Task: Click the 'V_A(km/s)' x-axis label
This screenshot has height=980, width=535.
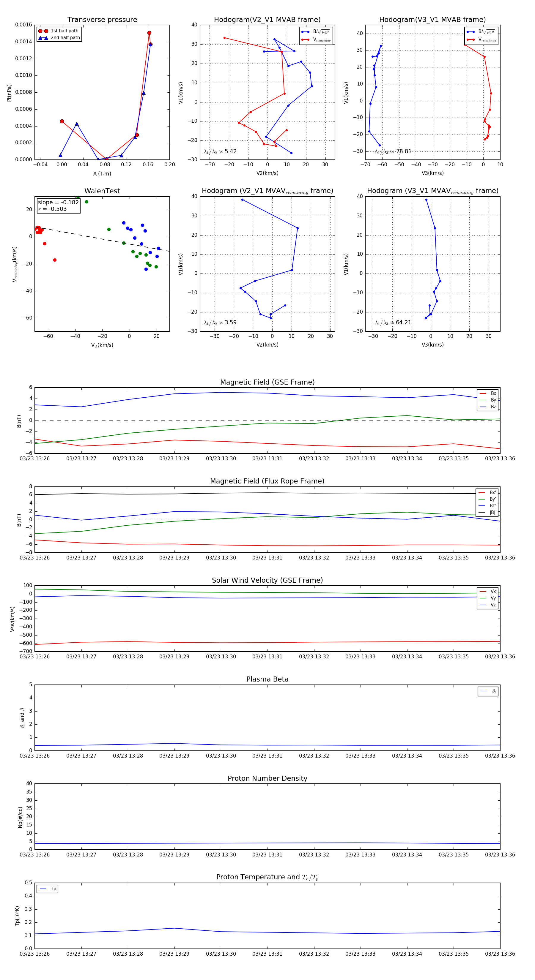Action: coord(102,345)
